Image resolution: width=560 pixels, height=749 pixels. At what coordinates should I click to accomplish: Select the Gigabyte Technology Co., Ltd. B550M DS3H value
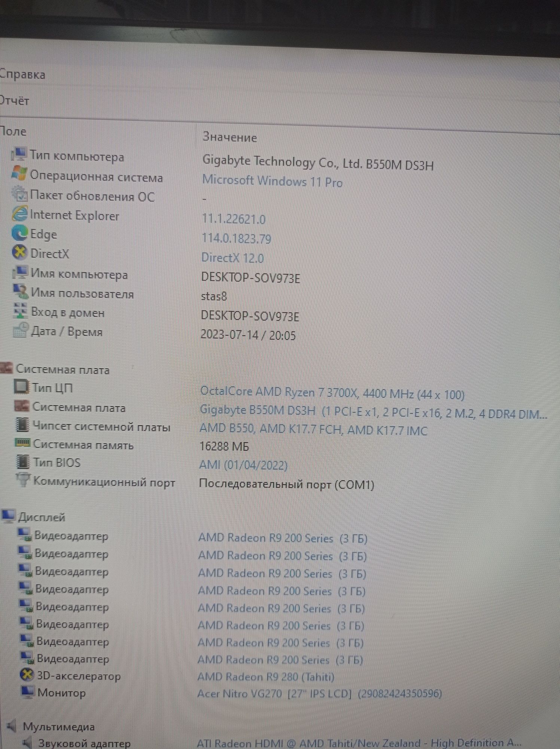318,163
